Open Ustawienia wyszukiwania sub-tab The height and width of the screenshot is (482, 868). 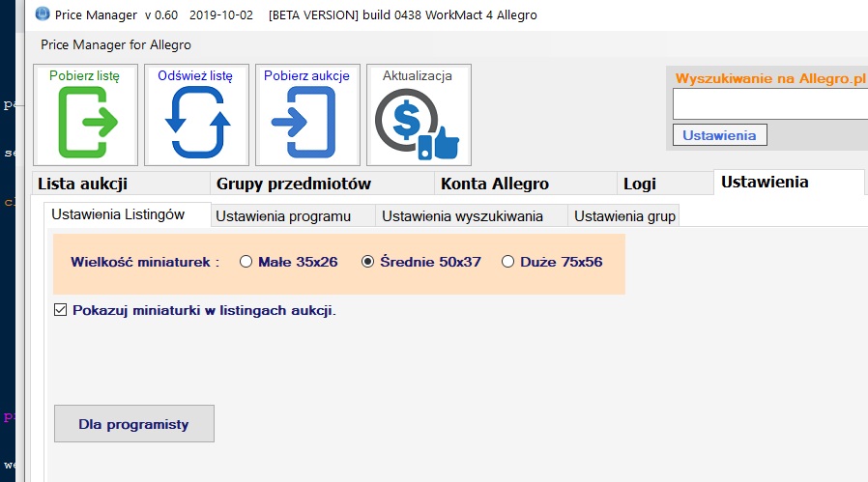(471, 215)
